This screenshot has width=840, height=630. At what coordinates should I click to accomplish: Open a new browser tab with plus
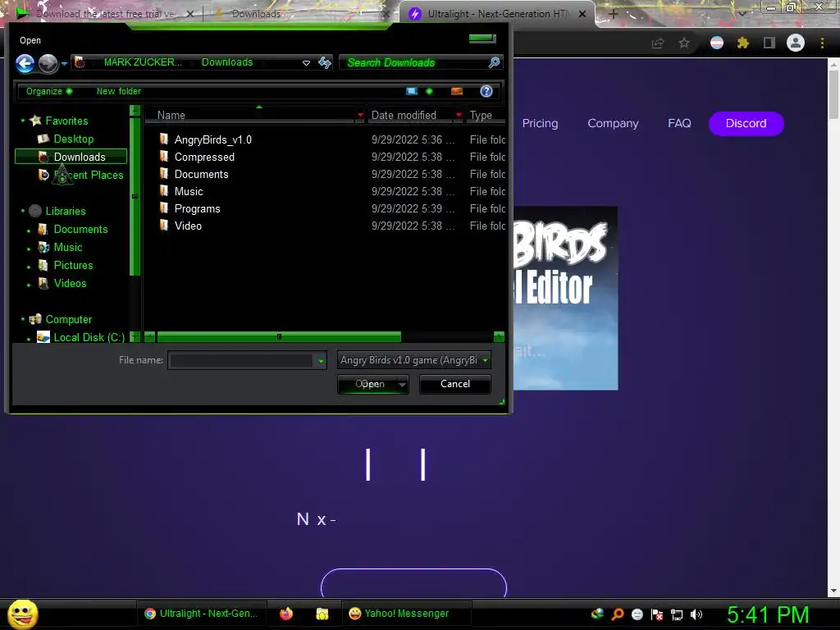tap(614, 14)
